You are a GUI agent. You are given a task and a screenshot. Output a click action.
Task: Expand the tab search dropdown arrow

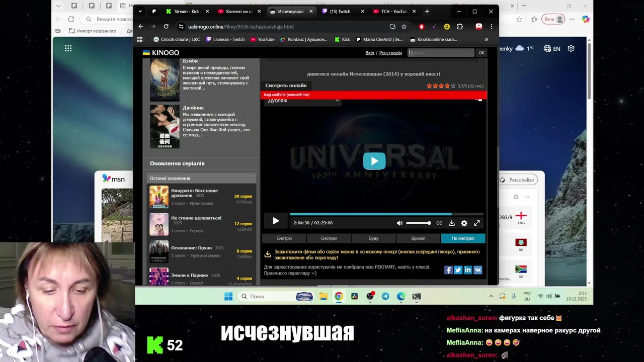140,12
